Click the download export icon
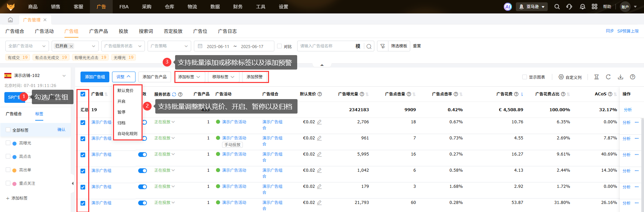The height and width of the screenshot is (212, 644). pyautogui.click(x=621, y=77)
